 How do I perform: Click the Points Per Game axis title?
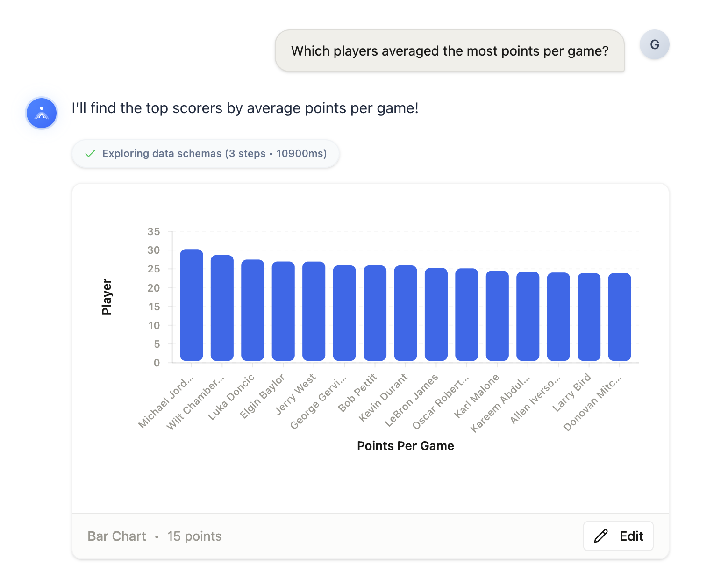coord(406,446)
